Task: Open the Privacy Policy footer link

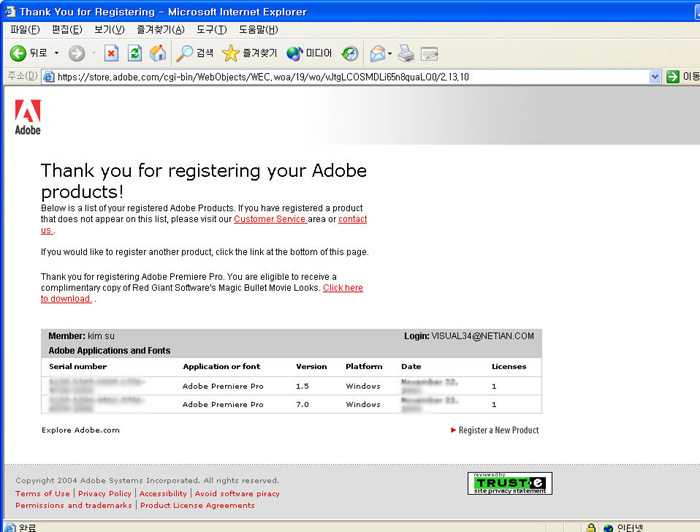Action: click(x=105, y=493)
